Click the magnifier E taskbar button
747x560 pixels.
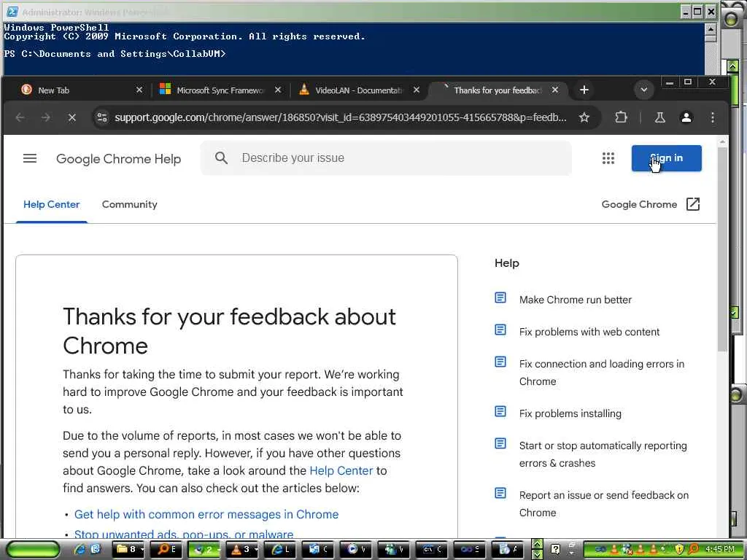coord(167,550)
